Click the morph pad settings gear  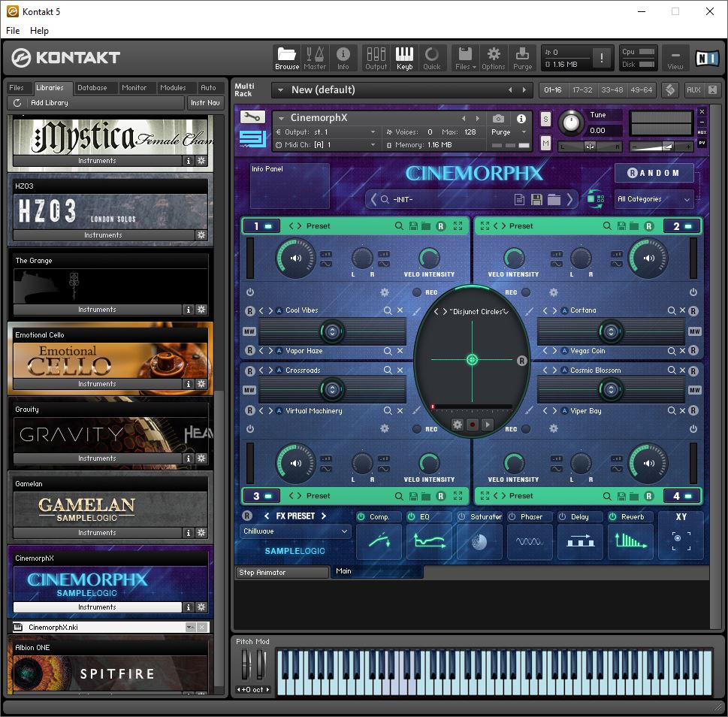[458, 425]
